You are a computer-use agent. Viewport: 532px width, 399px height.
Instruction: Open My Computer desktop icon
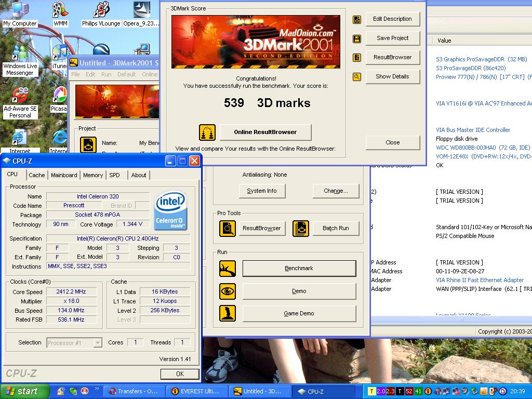(x=20, y=14)
